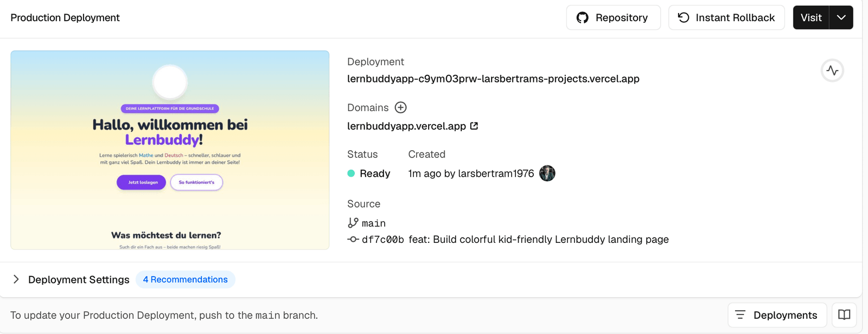The image size is (868, 334).
Task: Open the deployment URL lernbuddyapp-c9ym03prw
Action: [x=493, y=79]
